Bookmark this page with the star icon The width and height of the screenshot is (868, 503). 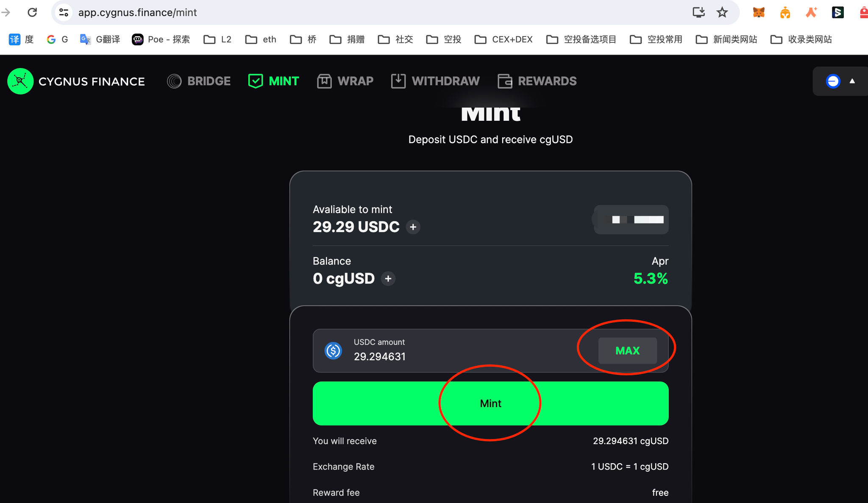[722, 12]
